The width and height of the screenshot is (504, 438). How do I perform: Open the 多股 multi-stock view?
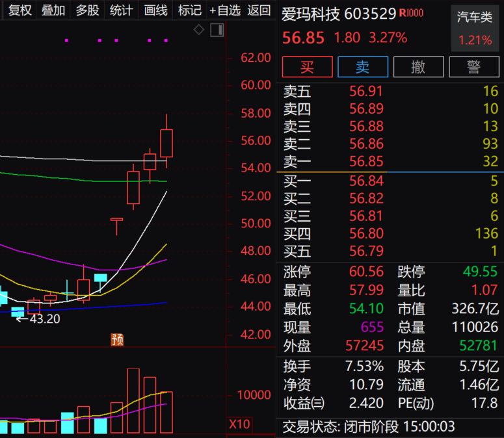pyautogui.click(x=87, y=10)
